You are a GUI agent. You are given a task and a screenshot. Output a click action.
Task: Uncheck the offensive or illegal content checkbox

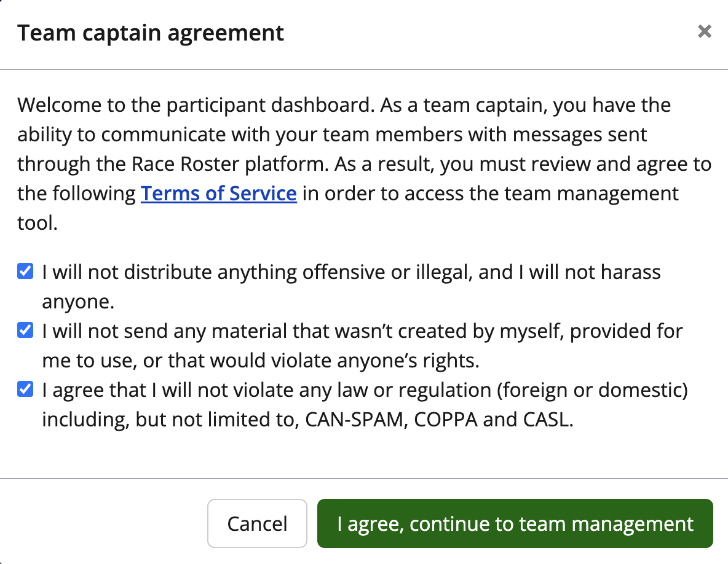[x=25, y=271]
